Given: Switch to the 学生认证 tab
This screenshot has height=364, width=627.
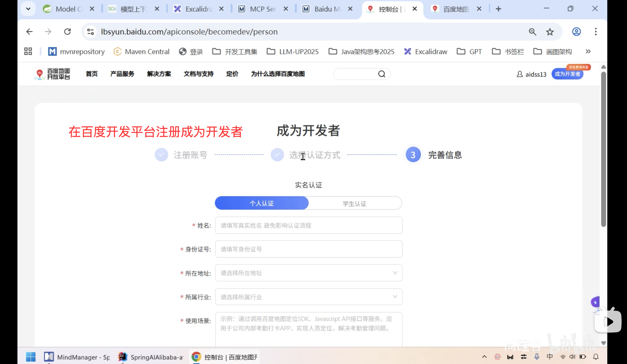Looking at the screenshot, I should click(x=354, y=203).
